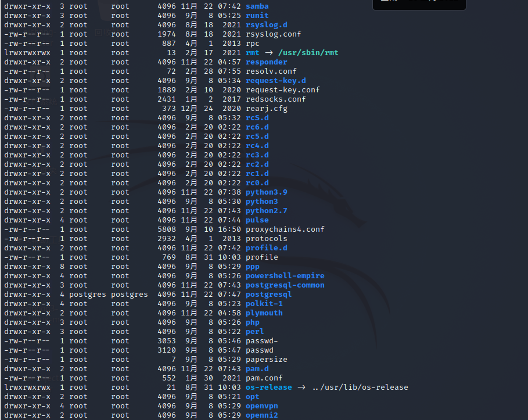Click the redsocks.conf file name
This screenshot has width=528, height=420.
pyautogui.click(x=276, y=99)
